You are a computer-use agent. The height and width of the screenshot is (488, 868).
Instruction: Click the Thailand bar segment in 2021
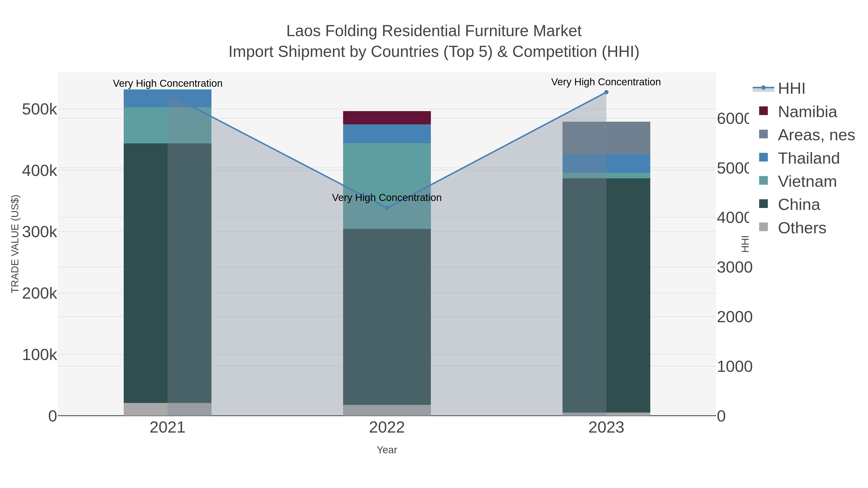[168, 98]
